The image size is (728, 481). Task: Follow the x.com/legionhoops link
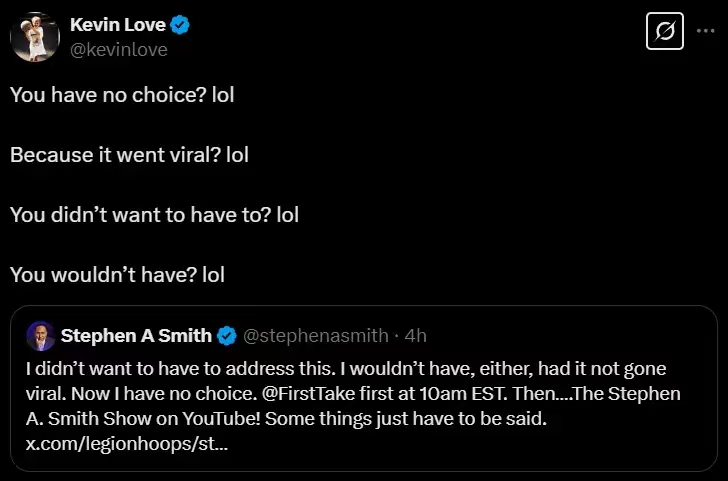pos(127,443)
